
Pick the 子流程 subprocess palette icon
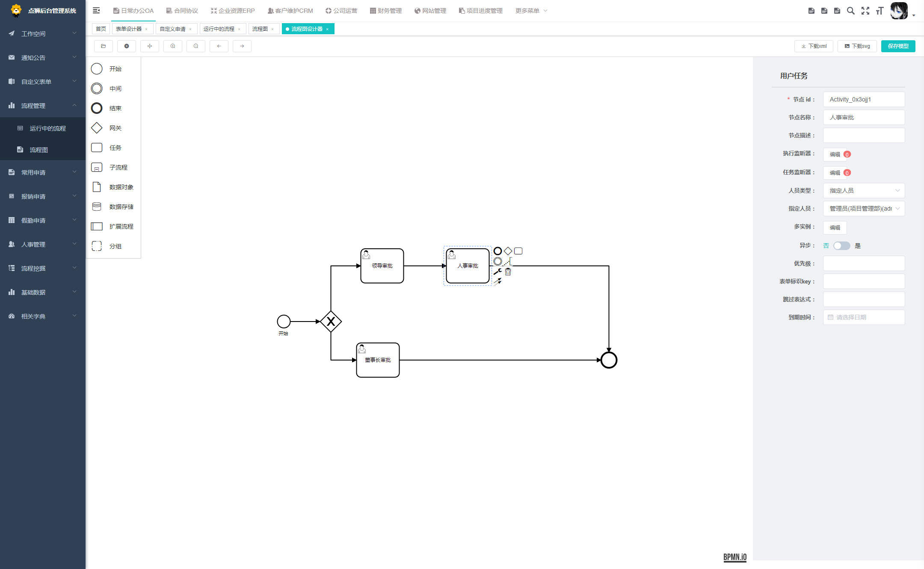97,167
